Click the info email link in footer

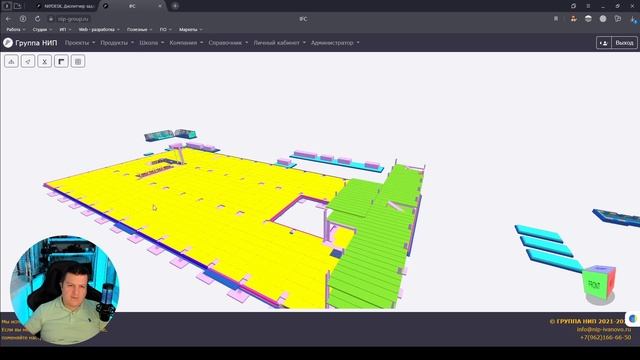click(x=604, y=329)
